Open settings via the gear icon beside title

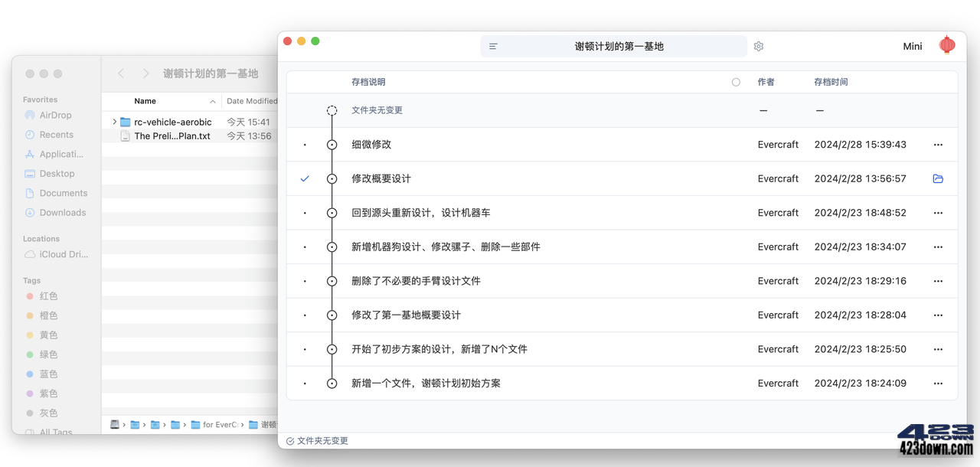point(758,46)
